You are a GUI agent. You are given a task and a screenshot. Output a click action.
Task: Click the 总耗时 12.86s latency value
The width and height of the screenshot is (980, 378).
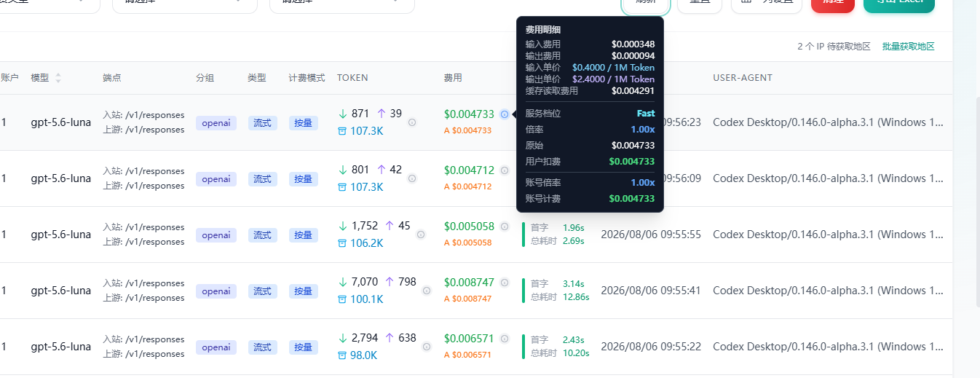point(575,297)
